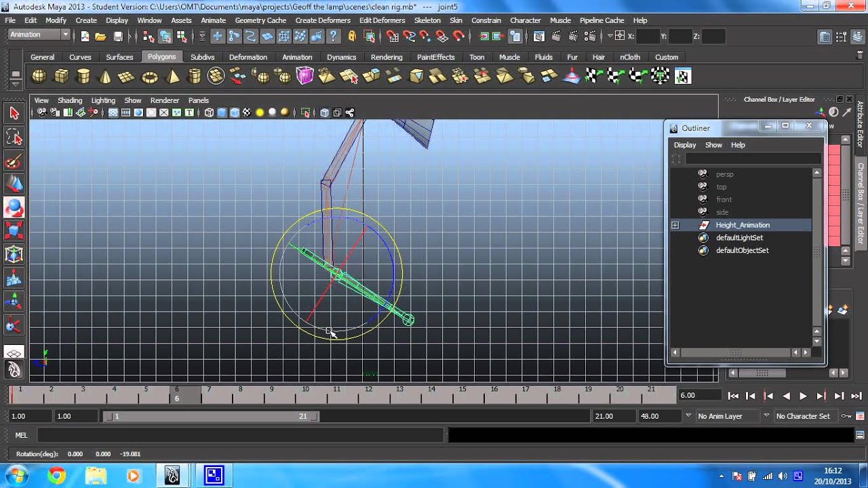The image size is (868, 488).
Task: Activate the Rotate tool sphere icon
Action: click(14, 207)
